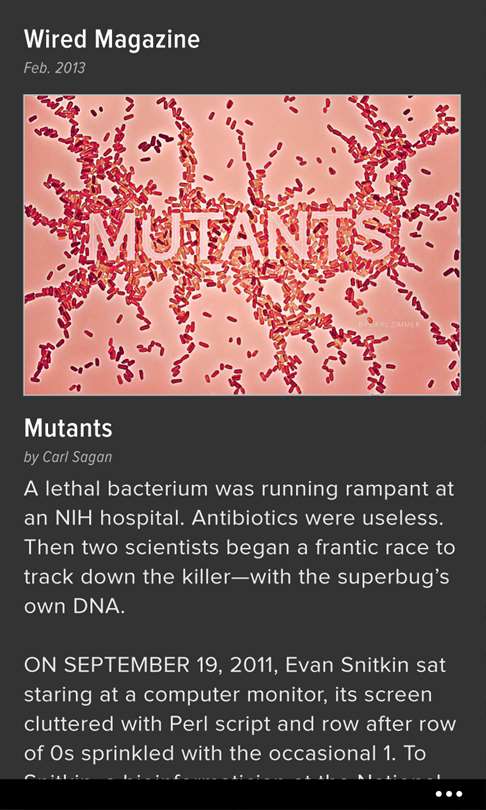Open the three-dot more options menu

coord(448,794)
